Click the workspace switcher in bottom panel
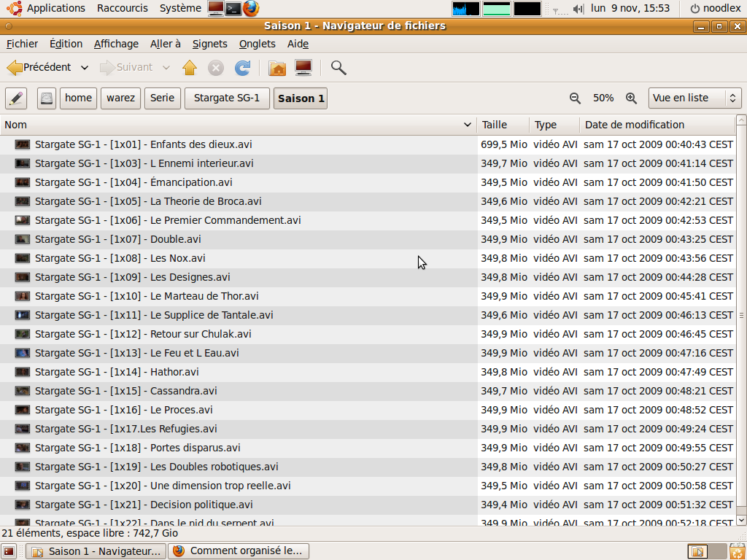747x560 pixels. [x=706, y=551]
